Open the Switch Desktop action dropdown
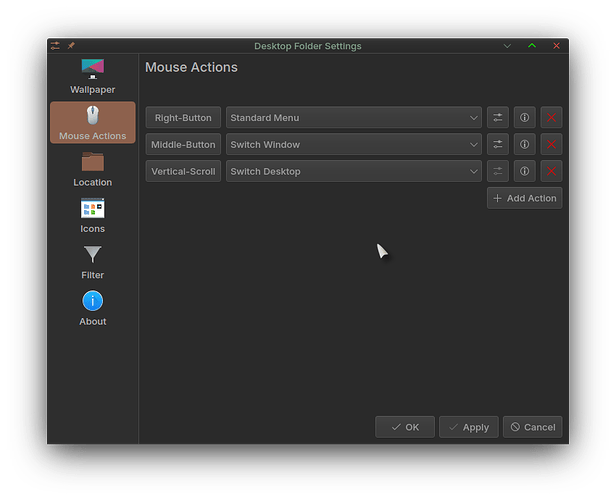The width and height of the screenshot is (615, 500). pos(354,171)
